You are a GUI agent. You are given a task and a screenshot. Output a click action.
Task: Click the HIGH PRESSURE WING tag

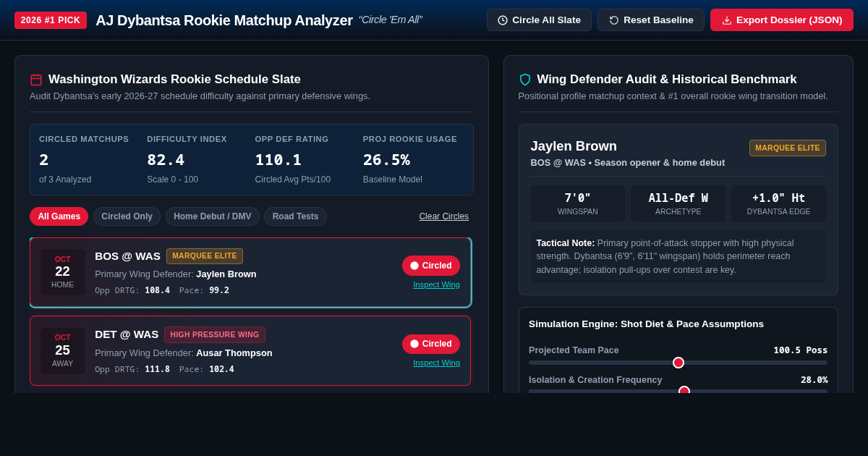pyautogui.click(x=215, y=334)
